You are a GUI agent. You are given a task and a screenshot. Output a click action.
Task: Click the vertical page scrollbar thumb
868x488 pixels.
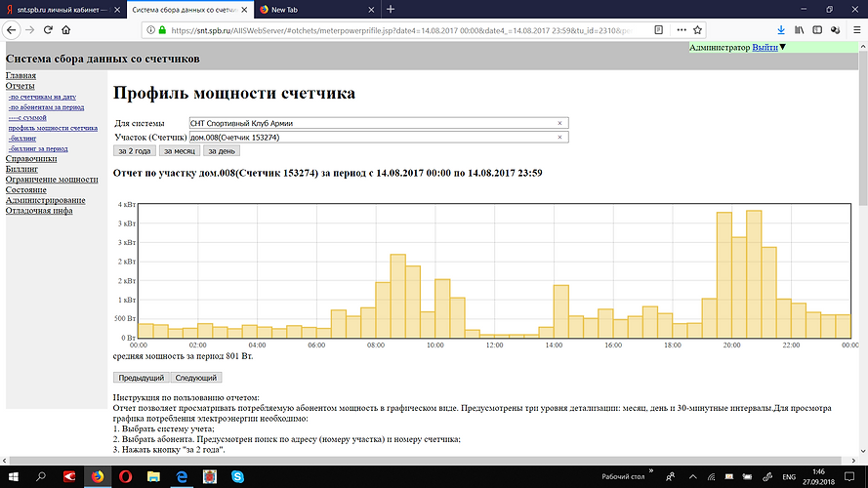pyautogui.click(x=862, y=130)
